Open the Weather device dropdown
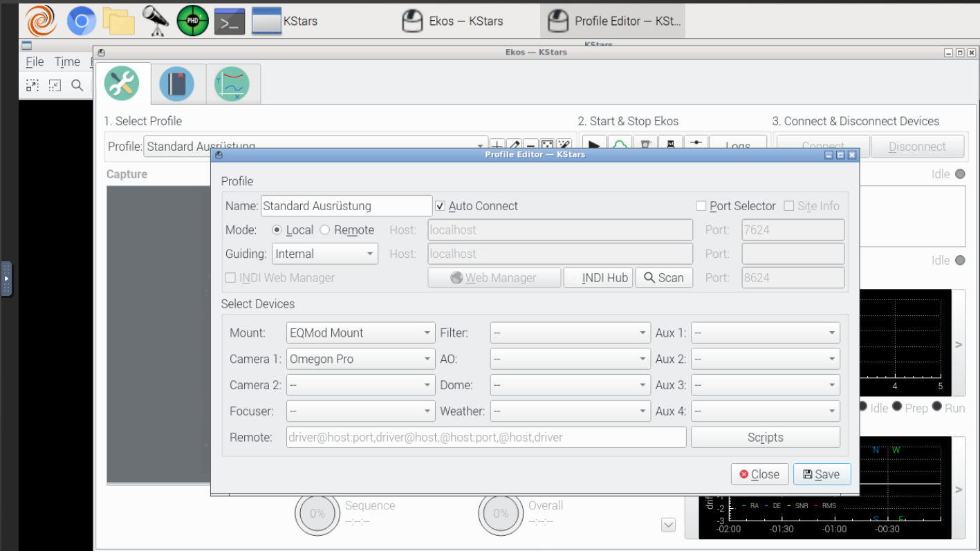The width and height of the screenshot is (980, 551). (570, 411)
